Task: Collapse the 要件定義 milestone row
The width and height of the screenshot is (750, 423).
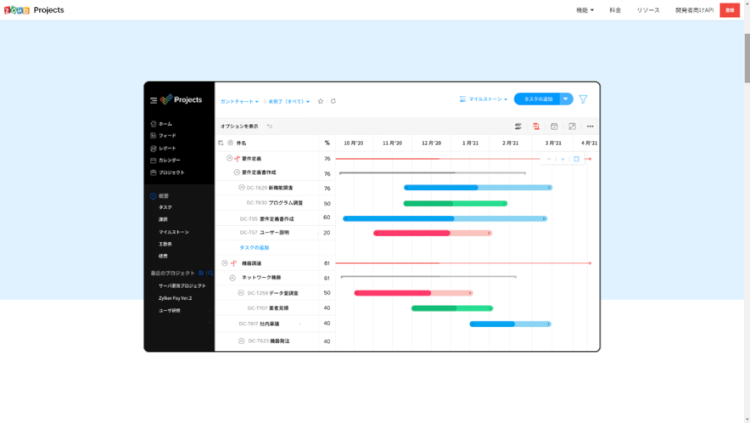Action: 229,158
